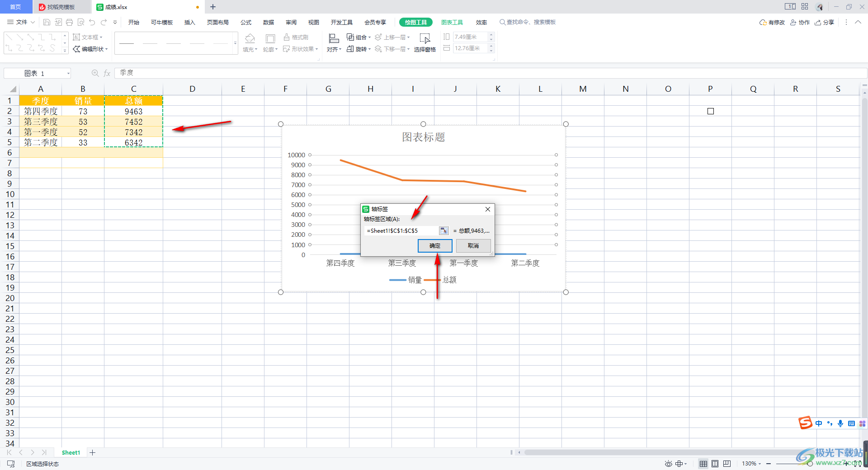
Task: Click the Edit Shape (编辑形状) button
Action: (90, 49)
